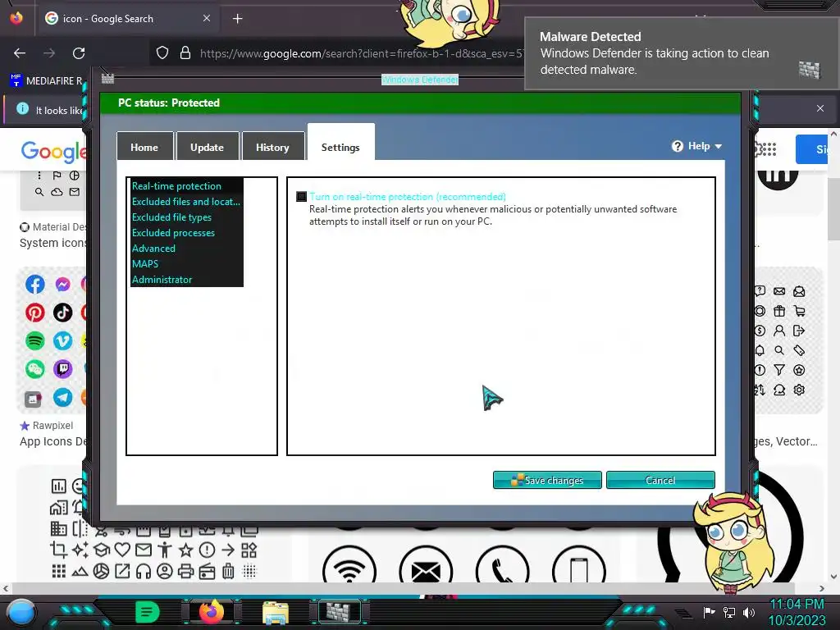Click the Windows Defender title bar icon

107,79
